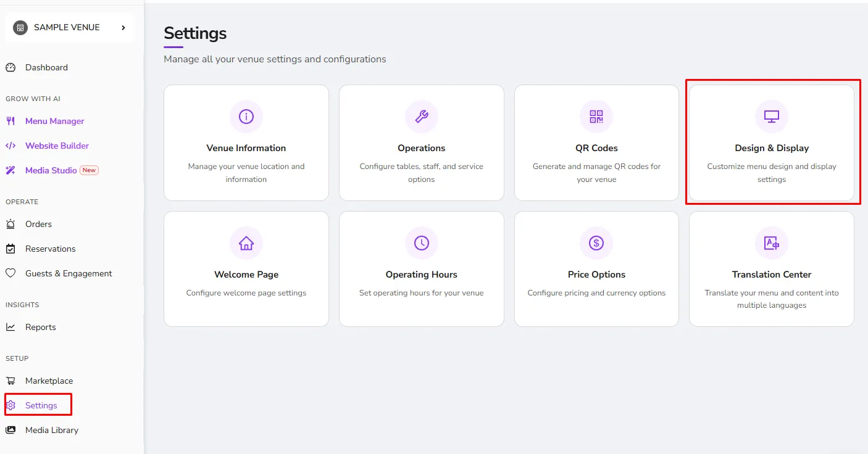
Task: Click the Design & Display monitor icon
Action: 772,117
